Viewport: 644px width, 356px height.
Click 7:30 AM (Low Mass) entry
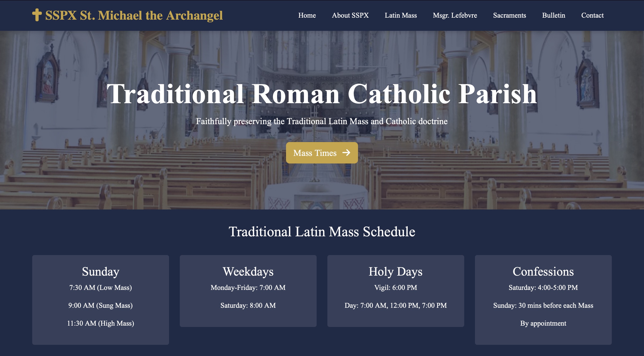point(100,288)
